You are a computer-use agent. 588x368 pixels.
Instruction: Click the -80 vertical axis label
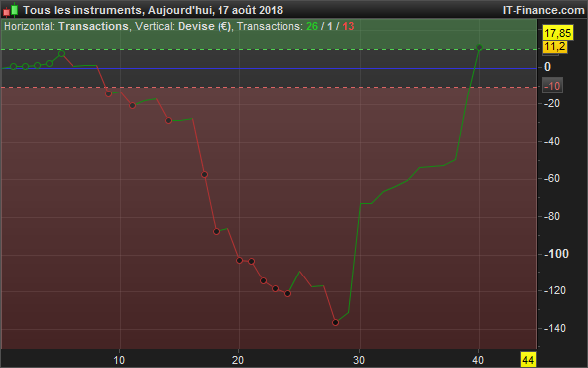552,216
